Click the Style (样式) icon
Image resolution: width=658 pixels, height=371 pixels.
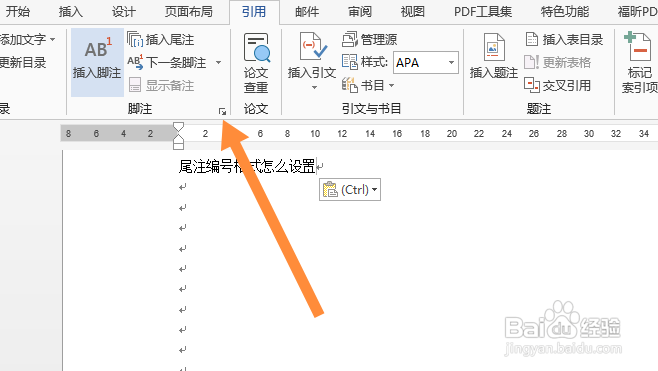click(350, 62)
